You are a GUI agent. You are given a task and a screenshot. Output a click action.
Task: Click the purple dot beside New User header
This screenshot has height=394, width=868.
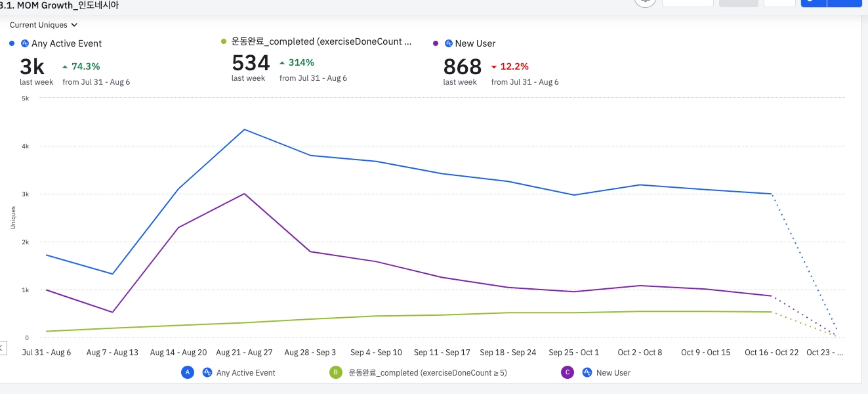click(436, 43)
